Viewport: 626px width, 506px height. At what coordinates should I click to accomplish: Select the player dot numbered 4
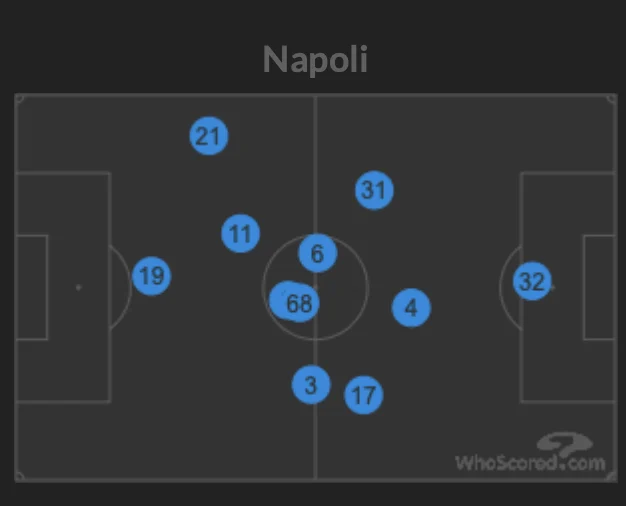pos(411,308)
